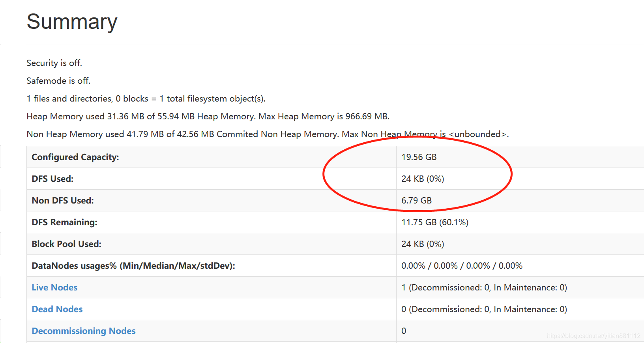Click the 'Configured Capacity:' label
This screenshot has height=343, width=644.
75,157
